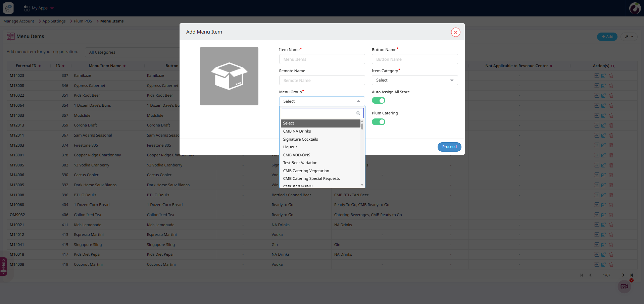The width and height of the screenshot is (644, 304).
Task: Click the search magnifier in Menu Group dropdown
Action: pyautogui.click(x=358, y=113)
